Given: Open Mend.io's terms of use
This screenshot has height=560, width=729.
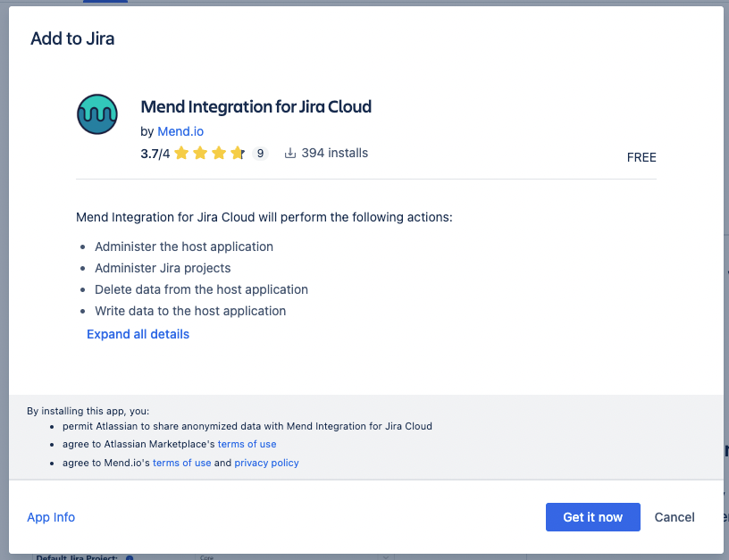Looking at the screenshot, I should point(181,463).
